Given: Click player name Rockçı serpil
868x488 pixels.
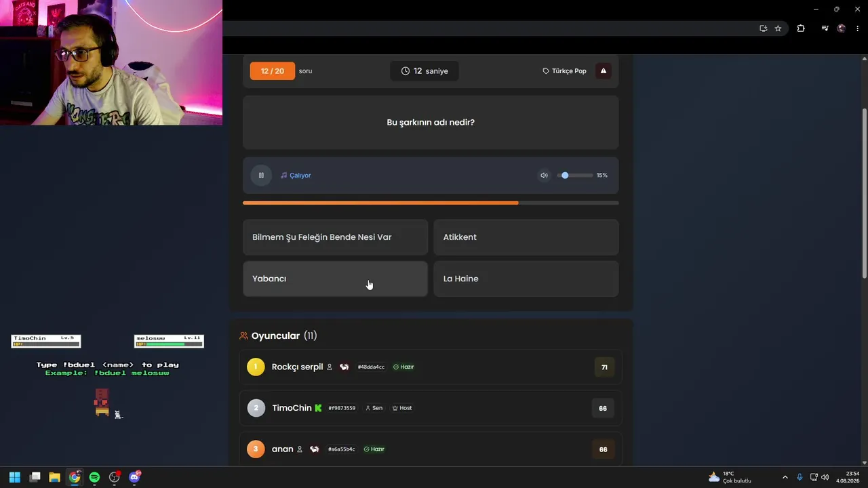Looking at the screenshot, I should 297,367.
